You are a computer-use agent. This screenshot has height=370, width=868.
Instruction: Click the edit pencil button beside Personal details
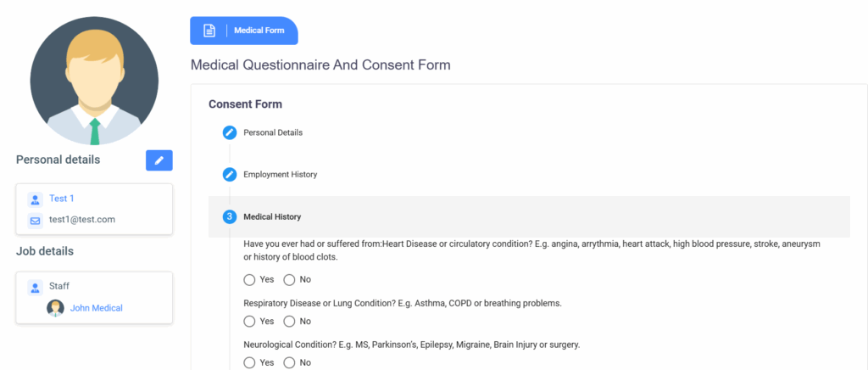click(x=159, y=160)
